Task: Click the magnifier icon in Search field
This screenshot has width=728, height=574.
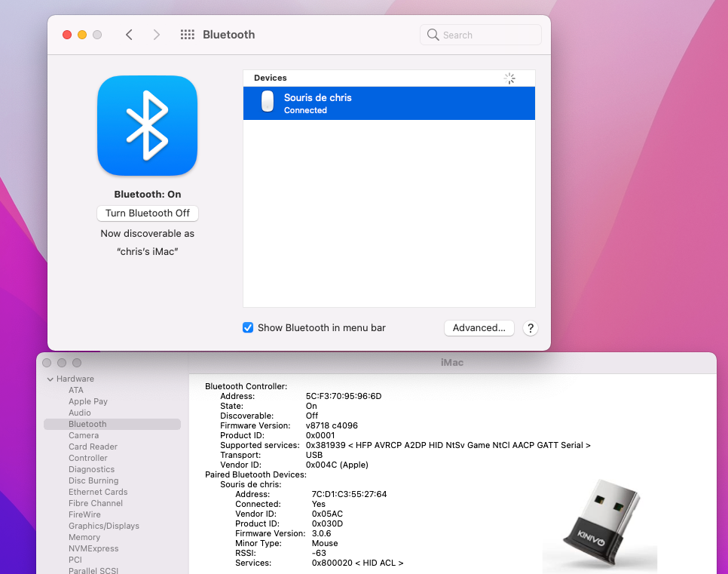Action: (x=433, y=35)
